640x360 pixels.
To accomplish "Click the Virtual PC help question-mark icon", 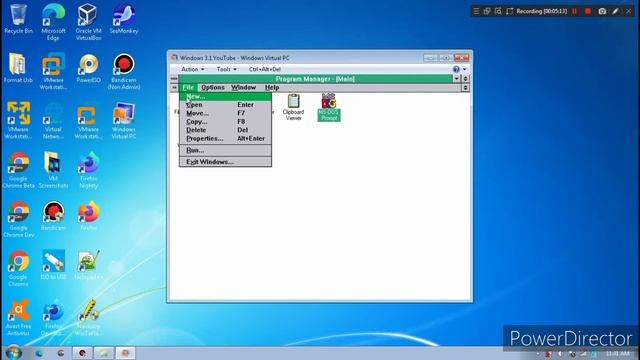I will (x=456, y=69).
